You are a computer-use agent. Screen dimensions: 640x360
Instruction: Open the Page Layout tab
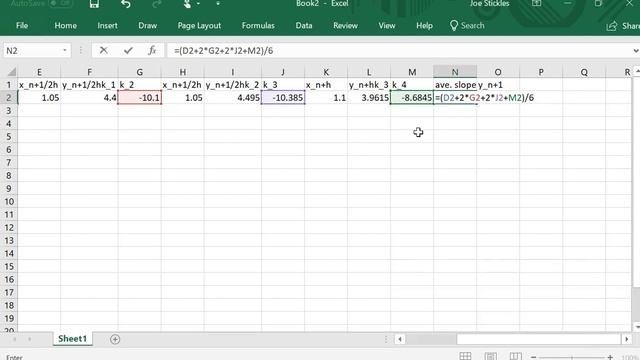199,25
